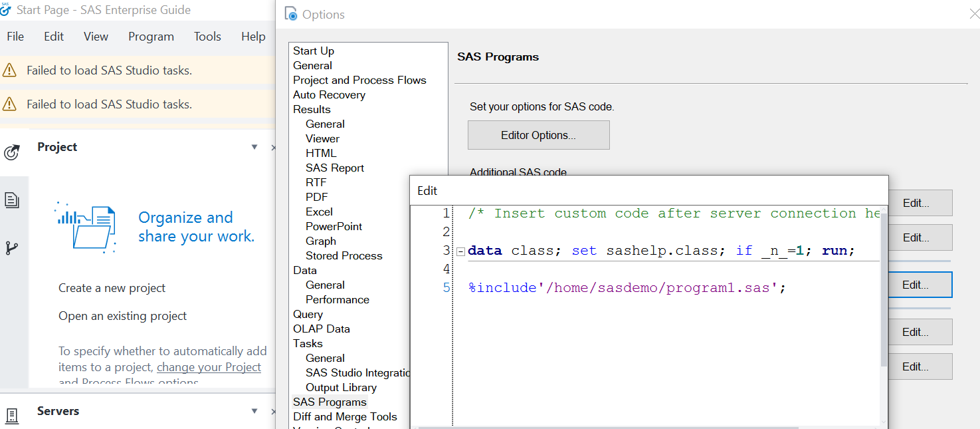Select SAS Report under Results category
The width and height of the screenshot is (980, 429).
(334, 168)
